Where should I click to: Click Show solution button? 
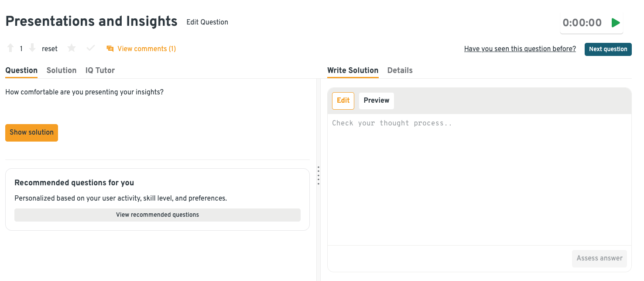pos(31,132)
